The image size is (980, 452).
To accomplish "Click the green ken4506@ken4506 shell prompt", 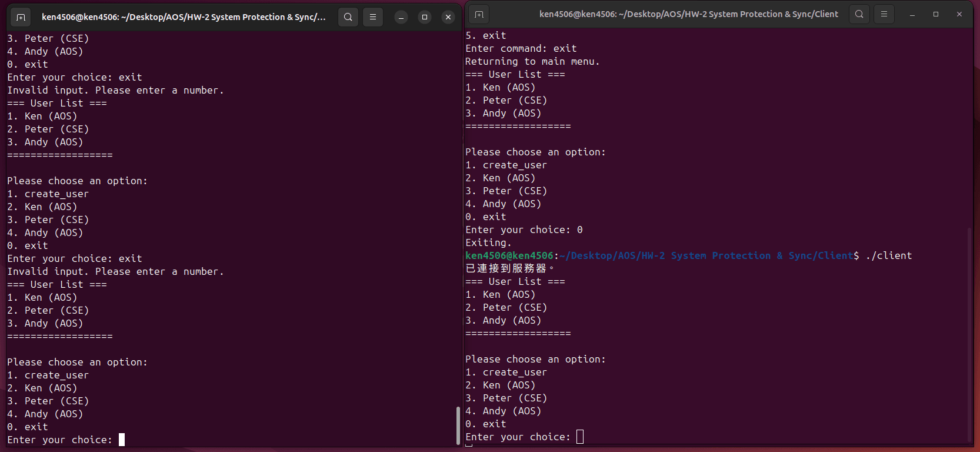I will coord(509,255).
